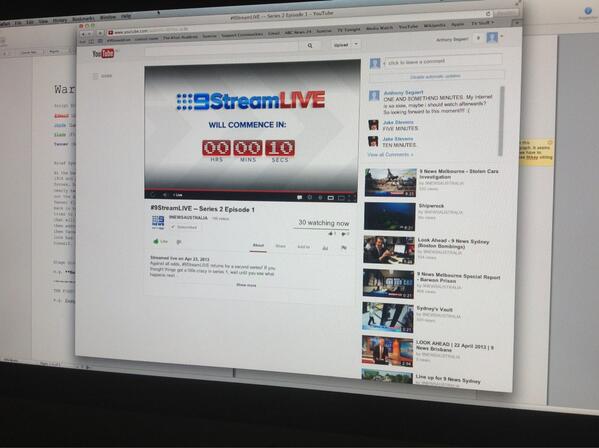Open Stolen Cars Investigation video thumbnail
Viewport: 599px width, 448px height.
[390, 182]
